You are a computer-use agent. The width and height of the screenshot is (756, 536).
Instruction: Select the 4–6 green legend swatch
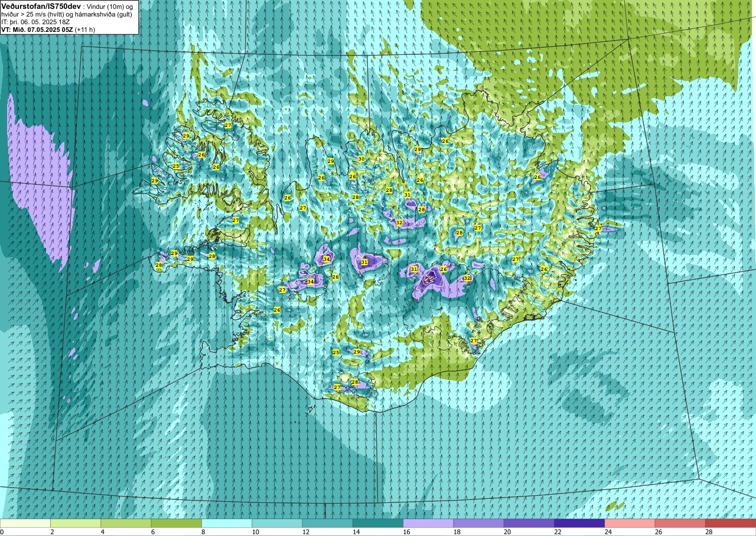pos(126,523)
